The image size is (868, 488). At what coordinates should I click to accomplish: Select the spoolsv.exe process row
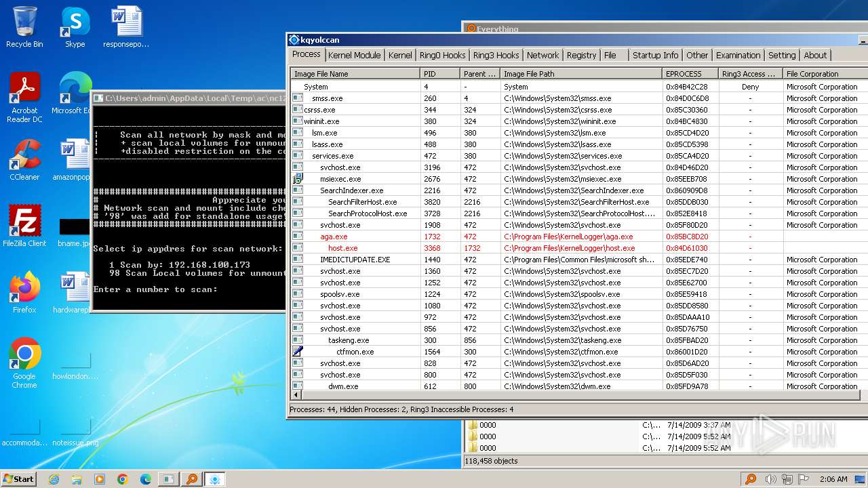pyautogui.click(x=578, y=294)
